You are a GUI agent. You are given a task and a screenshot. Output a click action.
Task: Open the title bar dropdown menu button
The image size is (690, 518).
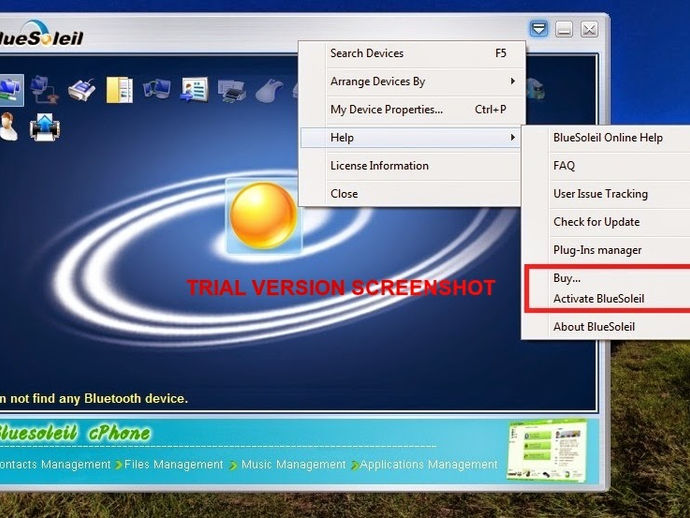click(539, 29)
